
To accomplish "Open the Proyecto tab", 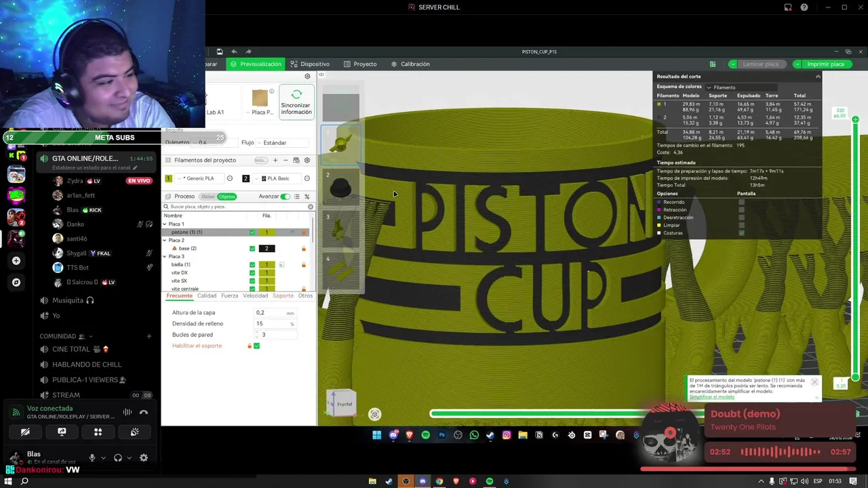I will click(360, 64).
